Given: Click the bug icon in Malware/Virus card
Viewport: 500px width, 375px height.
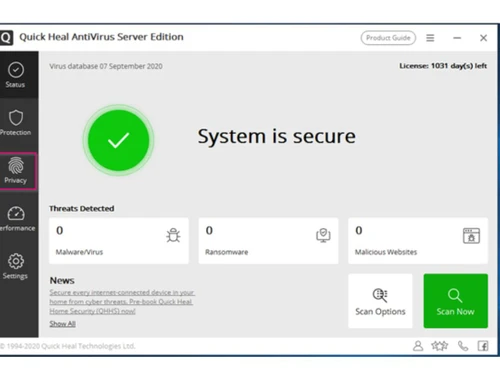Looking at the screenshot, I should (x=173, y=235).
